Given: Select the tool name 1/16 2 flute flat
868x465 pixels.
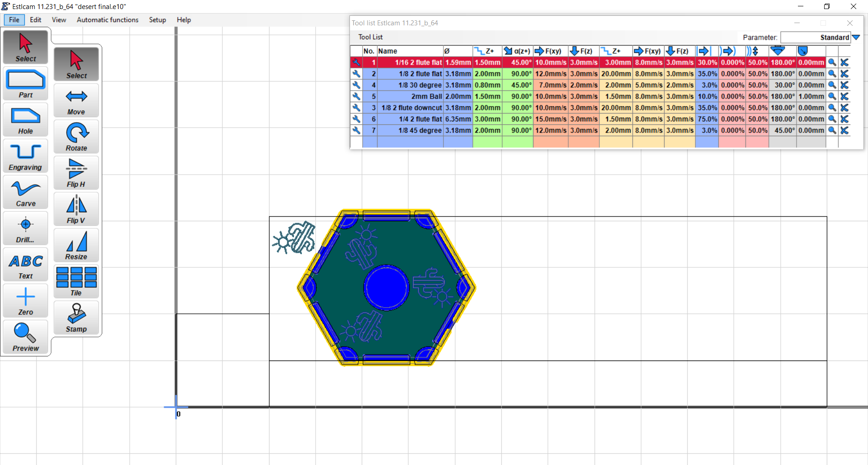Looking at the screenshot, I should 410,62.
